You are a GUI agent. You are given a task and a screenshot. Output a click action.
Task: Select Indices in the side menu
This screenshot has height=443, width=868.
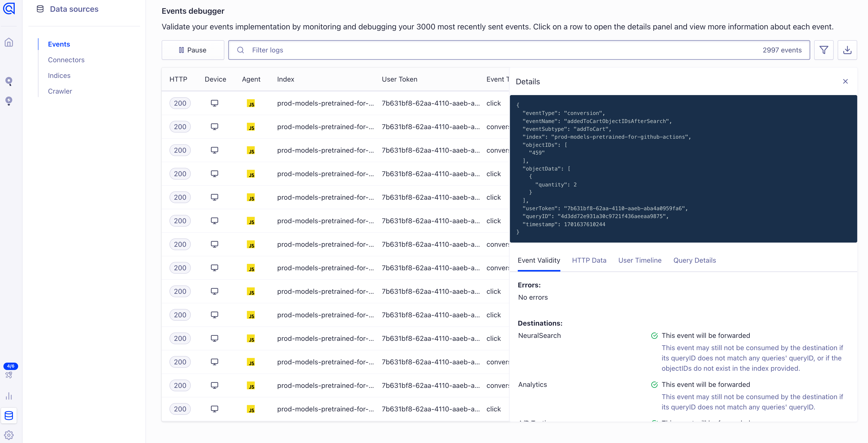click(x=59, y=75)
